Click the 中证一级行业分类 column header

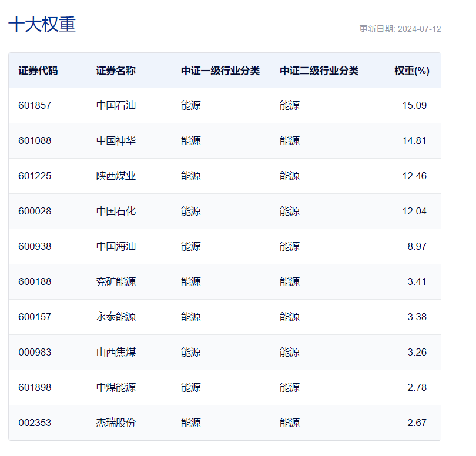pyautogui.click(x=220, y=71)
